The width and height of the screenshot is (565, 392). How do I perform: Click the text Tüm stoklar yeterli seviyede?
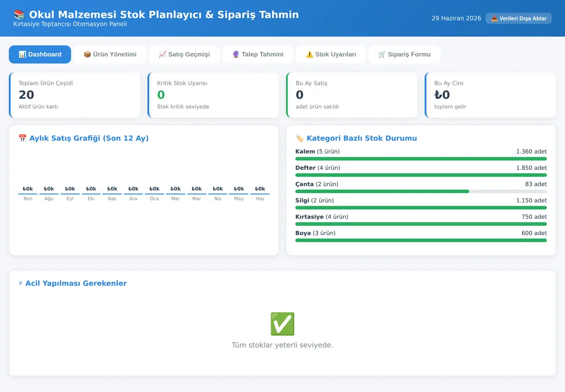point(282,345)
